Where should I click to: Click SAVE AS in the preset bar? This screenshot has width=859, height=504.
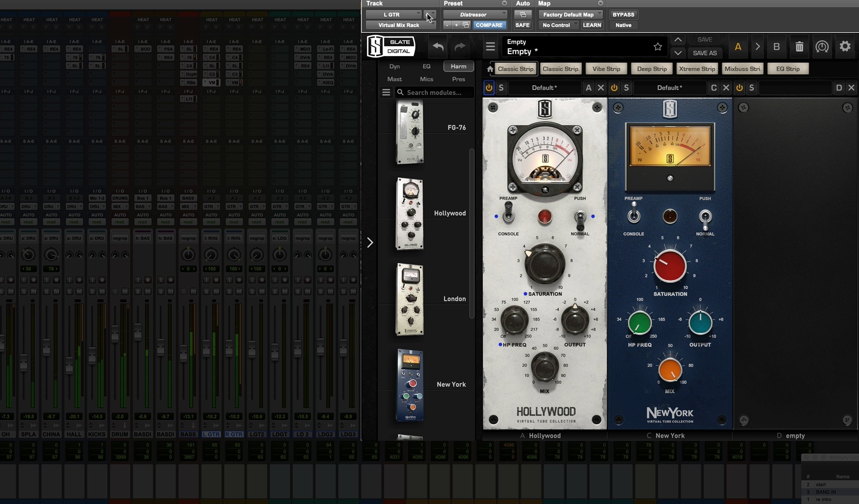[704, 53]
